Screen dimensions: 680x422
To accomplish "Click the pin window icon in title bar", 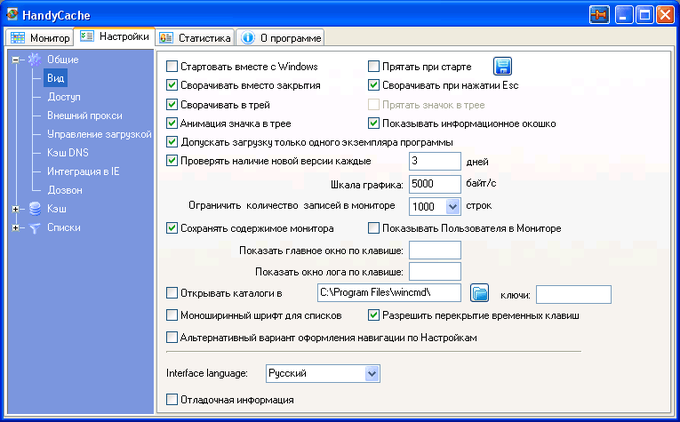I will 599,15.
